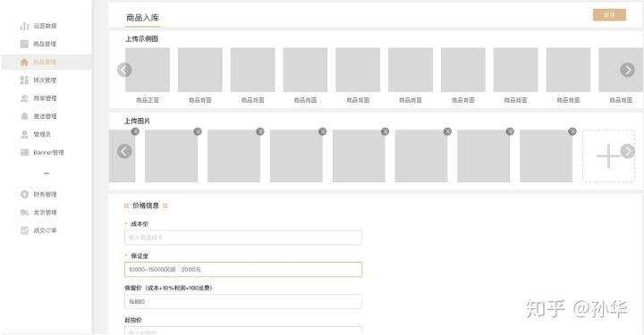644x335 pixels.
Task: Collapse sidebar group with the dash divider toggle
Action: click(47, 173)
